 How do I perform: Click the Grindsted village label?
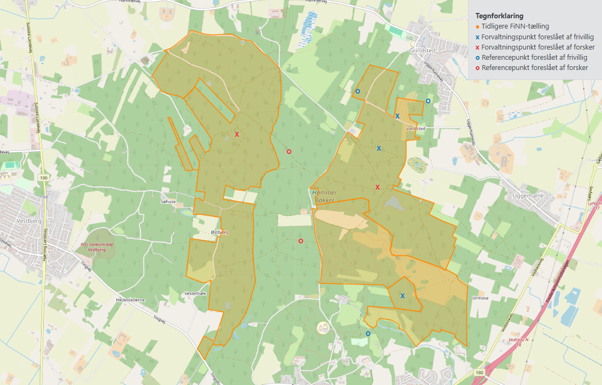[x=422, y=50]
